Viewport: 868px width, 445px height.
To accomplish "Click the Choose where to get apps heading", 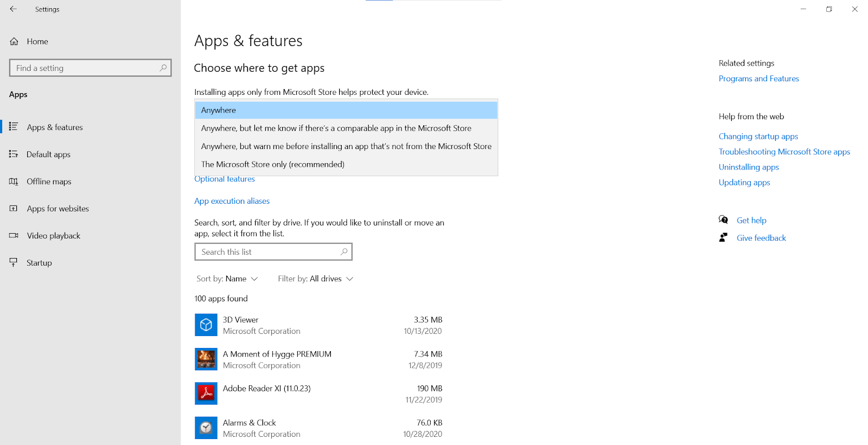I will pyautogui.click(x=259, y=68).
